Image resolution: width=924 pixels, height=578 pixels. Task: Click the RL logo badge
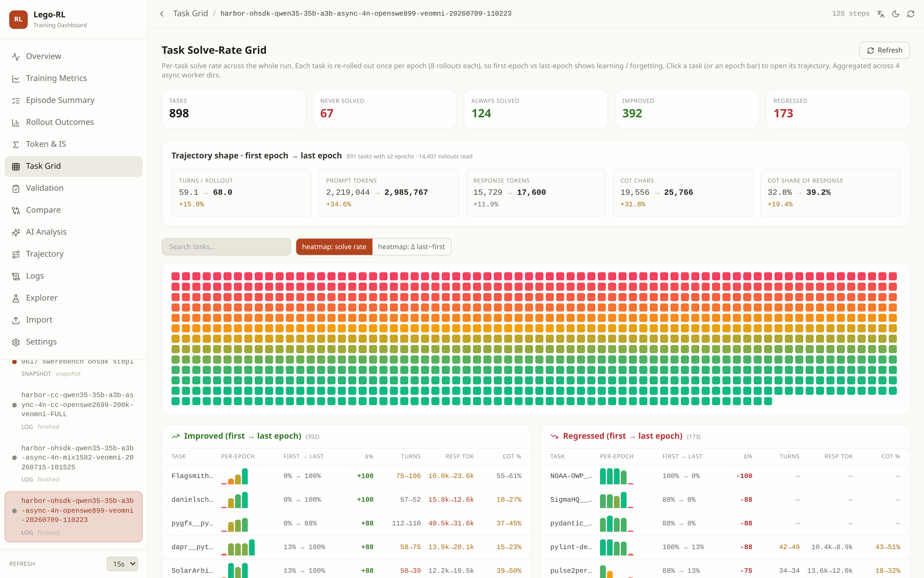[18, 19]
